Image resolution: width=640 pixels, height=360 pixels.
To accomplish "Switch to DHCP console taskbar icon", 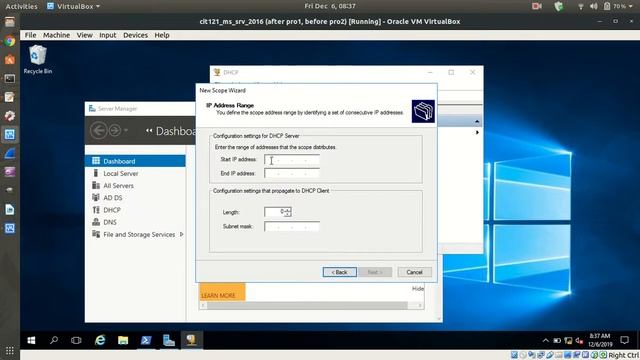I will click(x=191, y=340).
